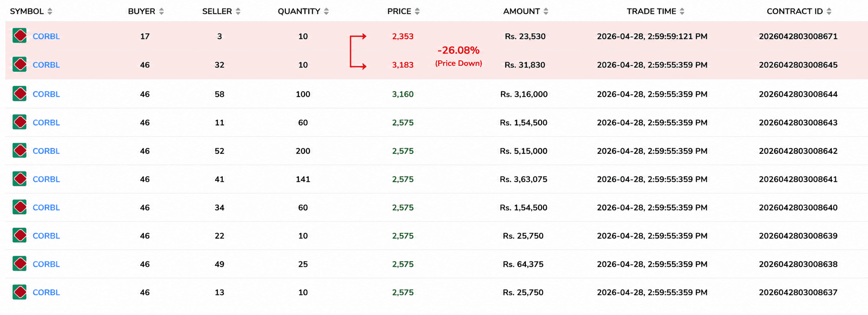
Task: Sort by Seller column arrows
Action: click(238, 12)
